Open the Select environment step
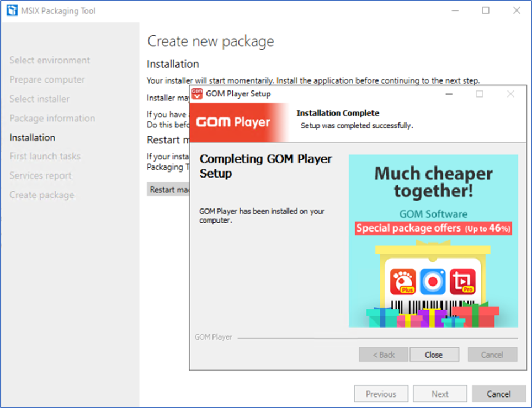 50,60
